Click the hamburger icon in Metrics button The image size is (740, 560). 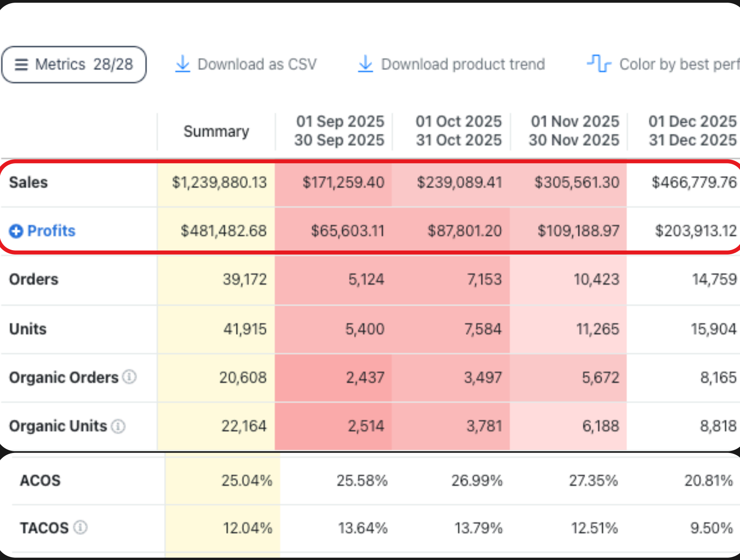point(21,65)
